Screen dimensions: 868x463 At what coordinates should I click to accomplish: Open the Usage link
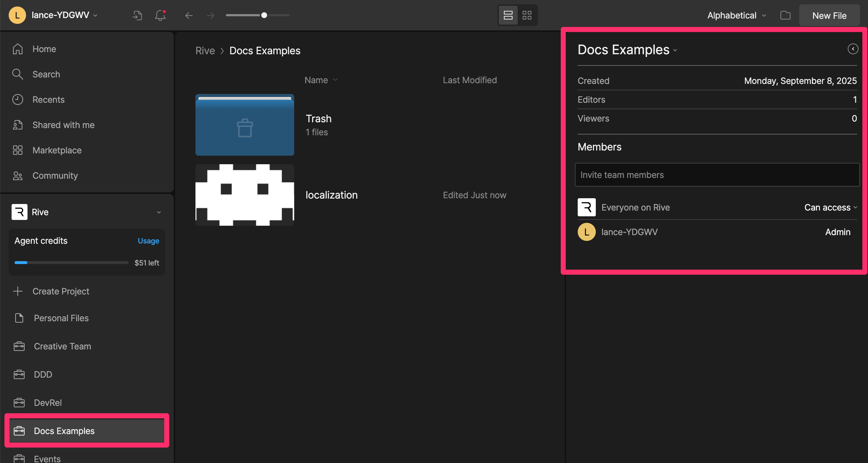coord(148,241)
